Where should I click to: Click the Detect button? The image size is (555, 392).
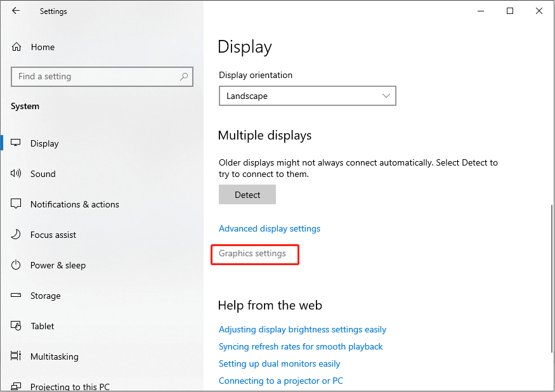(x=247, y=194)
